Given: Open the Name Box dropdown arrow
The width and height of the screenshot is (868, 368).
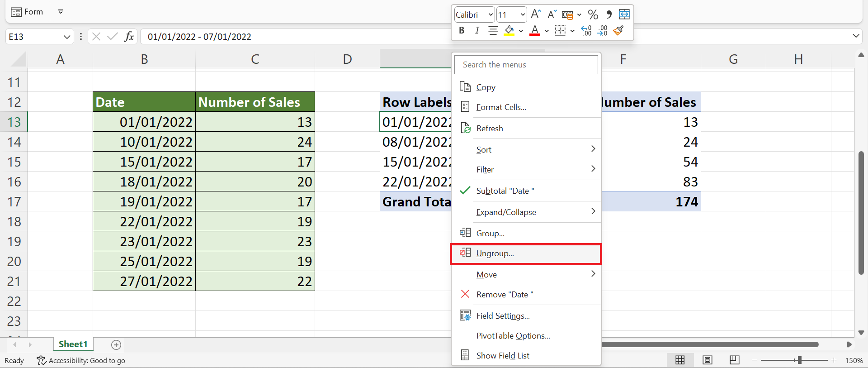Looking at the screenshot, I should coord(66,37).
